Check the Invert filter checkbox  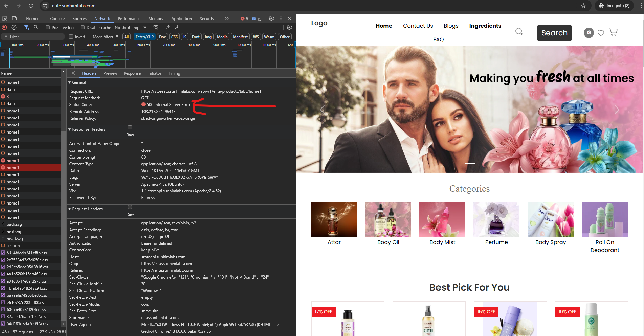coord(71,37)
